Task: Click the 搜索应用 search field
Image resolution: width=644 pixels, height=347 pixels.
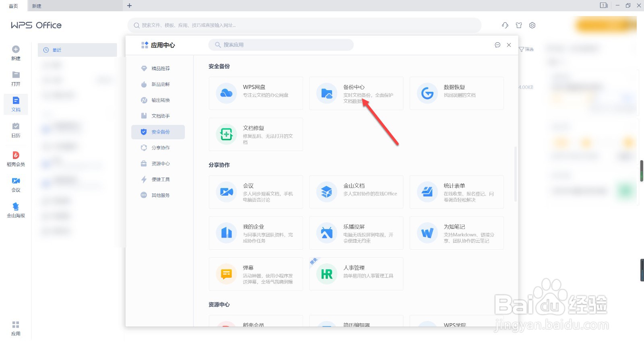Action: click(281, 45)
